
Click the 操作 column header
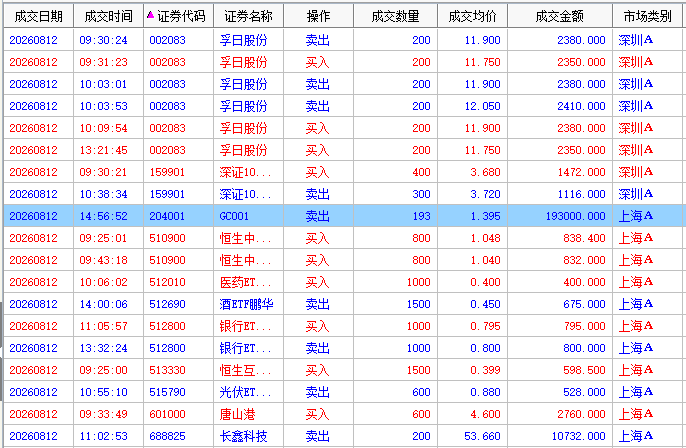[318, 16]
